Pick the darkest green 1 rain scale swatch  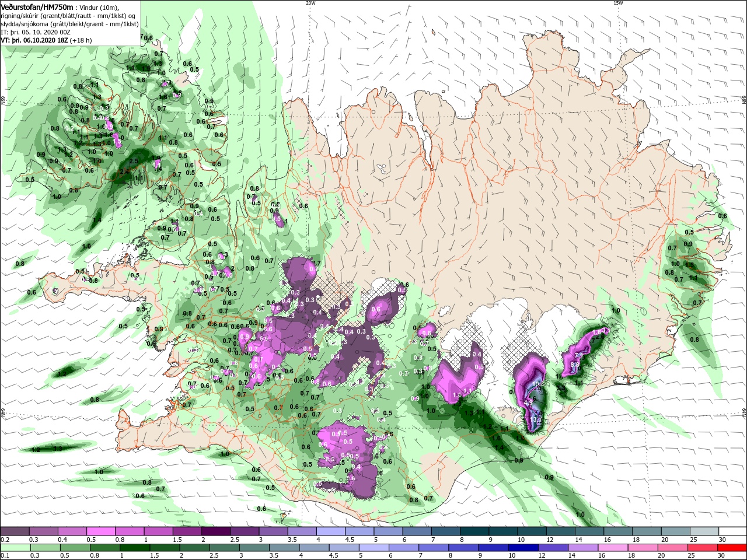click(135, 548)
